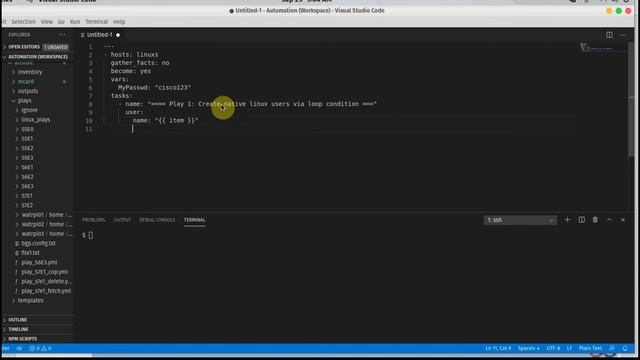Change end of line sequence LF
This screenshot has height=360, width=640.
pos(569,348)
